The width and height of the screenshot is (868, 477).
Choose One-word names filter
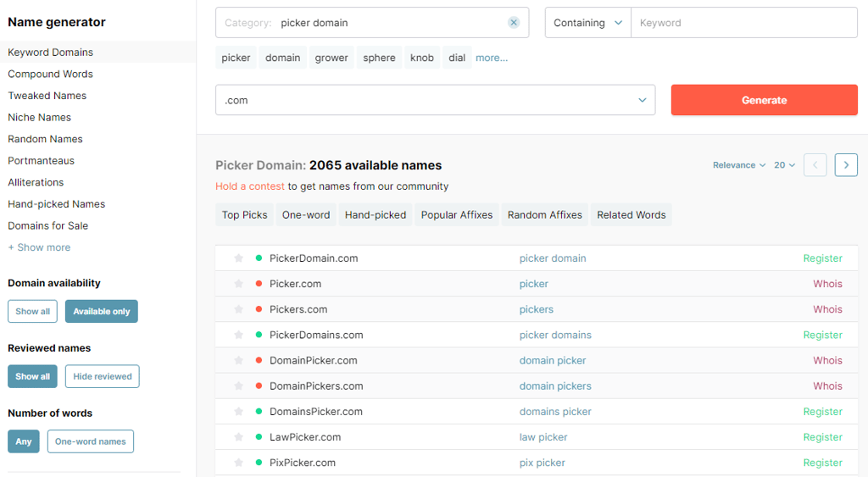[90, 441]
